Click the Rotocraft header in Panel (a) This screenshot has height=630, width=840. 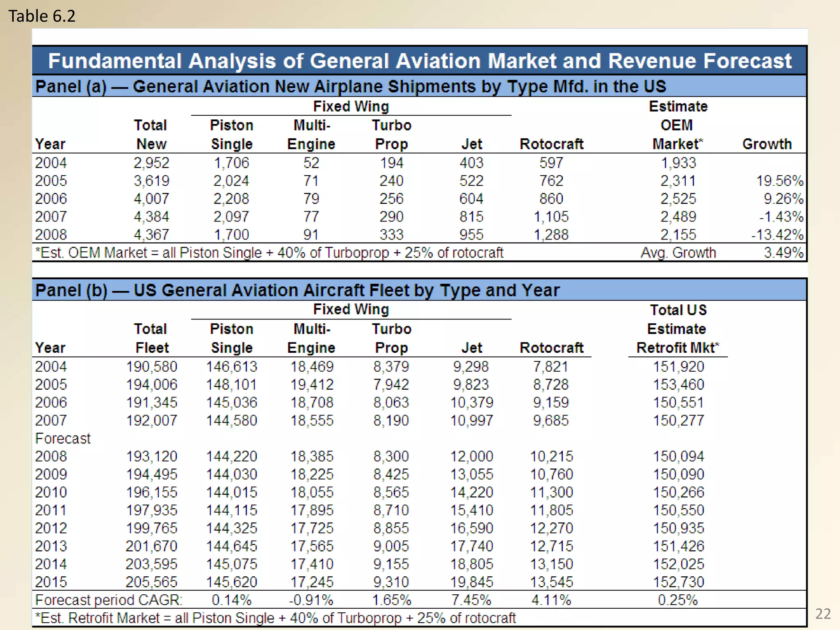[551, 144]
